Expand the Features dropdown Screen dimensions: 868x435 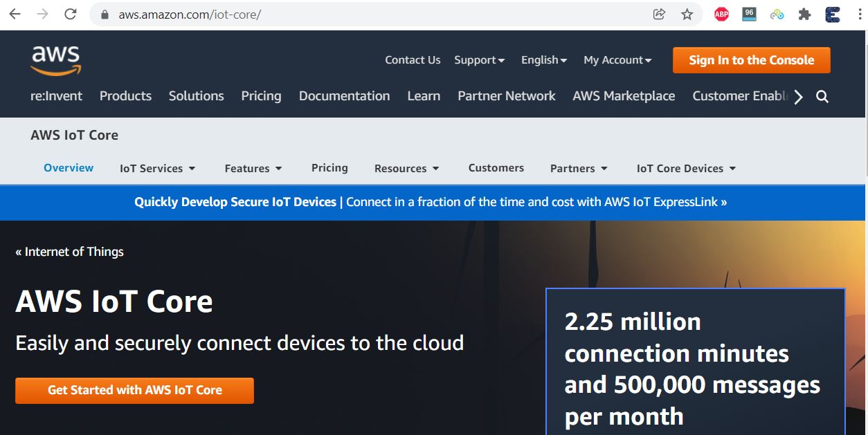click(x=253, y=168)
